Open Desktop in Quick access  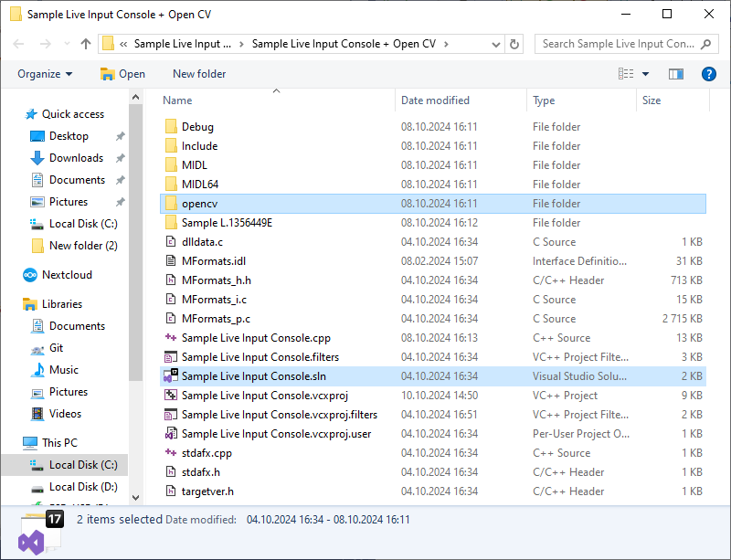(x=69, y=136)
